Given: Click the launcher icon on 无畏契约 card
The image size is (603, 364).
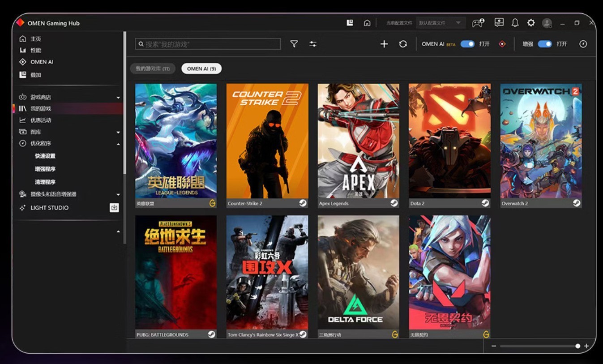Looking at the screenshot, I should (486, 334).
